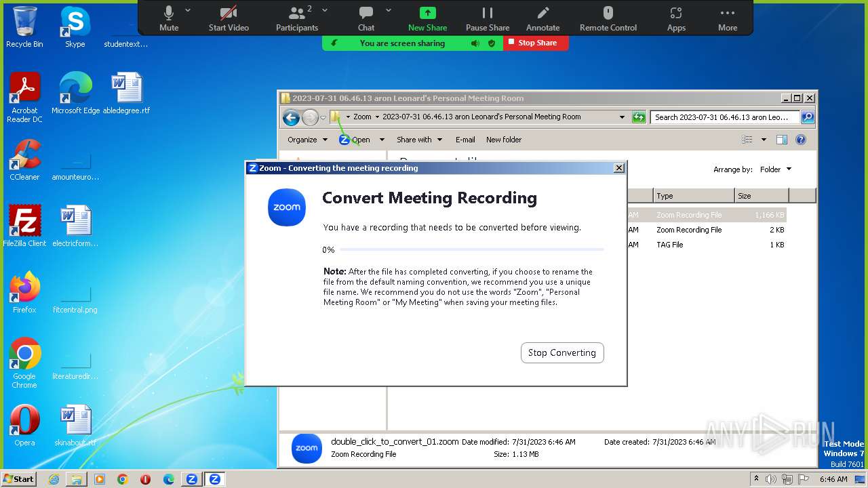The height and width of the screenshot is (488, 868).
Task: Show hidden system tray icons
Action: click(x=755, y=479)
